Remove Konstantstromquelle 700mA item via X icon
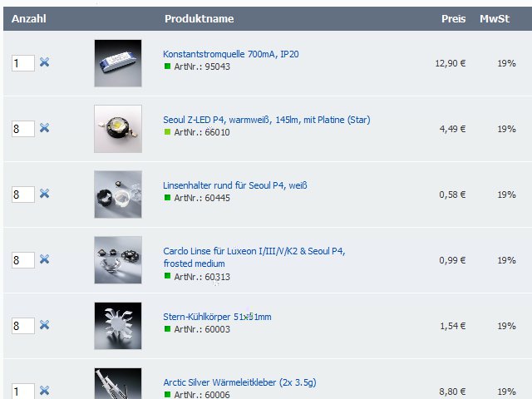 coord(44,62)
